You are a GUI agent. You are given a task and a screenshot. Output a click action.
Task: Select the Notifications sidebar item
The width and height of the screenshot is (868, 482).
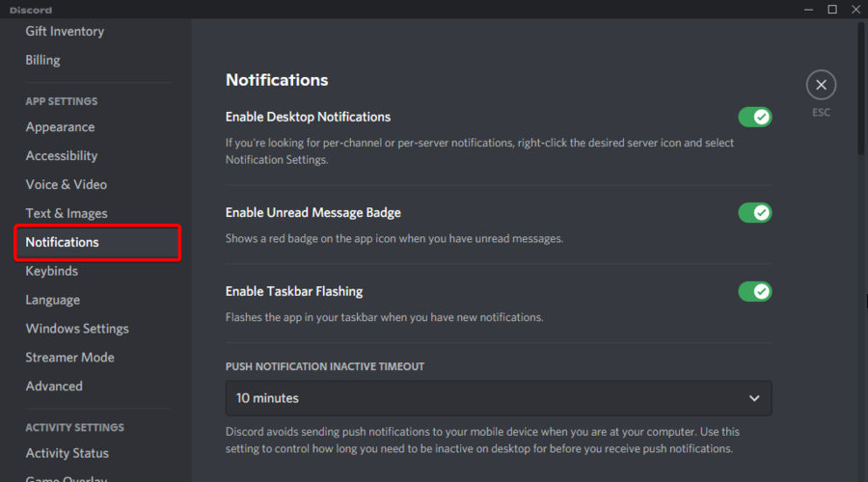[97, 242]
